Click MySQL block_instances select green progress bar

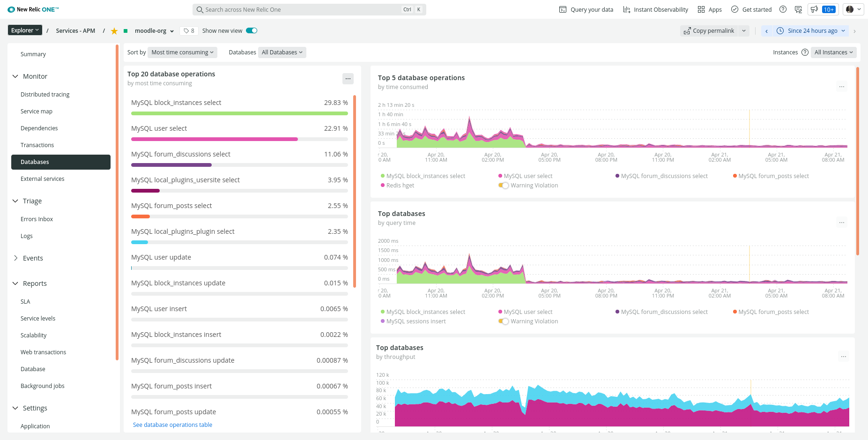239,113
